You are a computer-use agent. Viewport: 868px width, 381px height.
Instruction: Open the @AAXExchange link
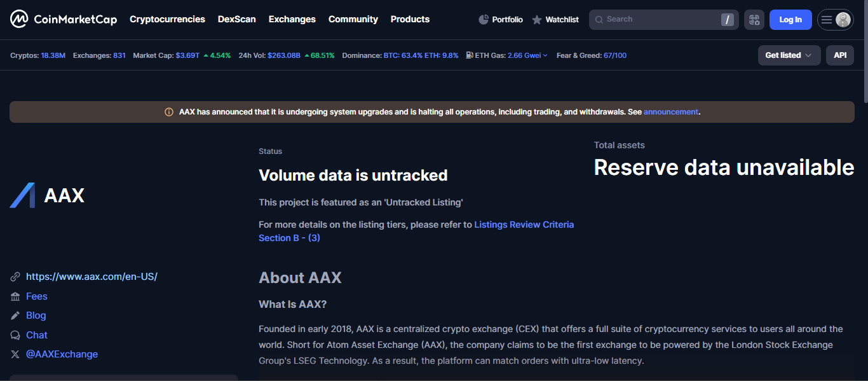62,354
